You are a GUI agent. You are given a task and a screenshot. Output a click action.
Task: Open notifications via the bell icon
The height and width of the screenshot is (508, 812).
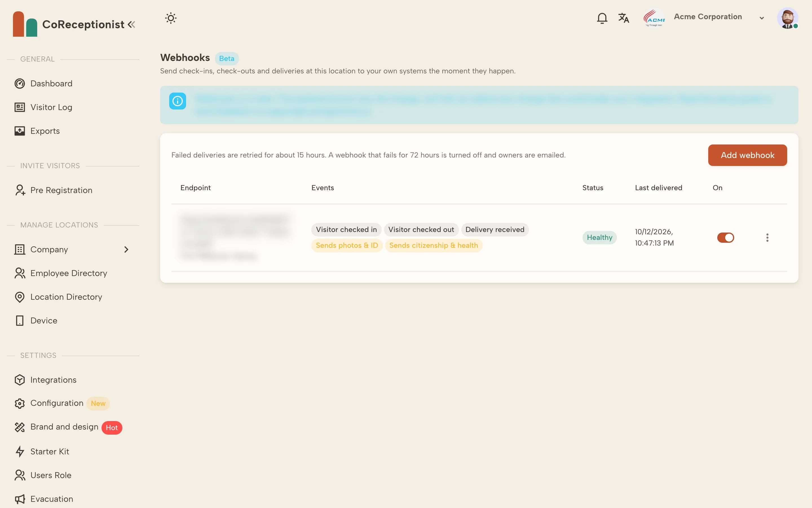[602, 18]
